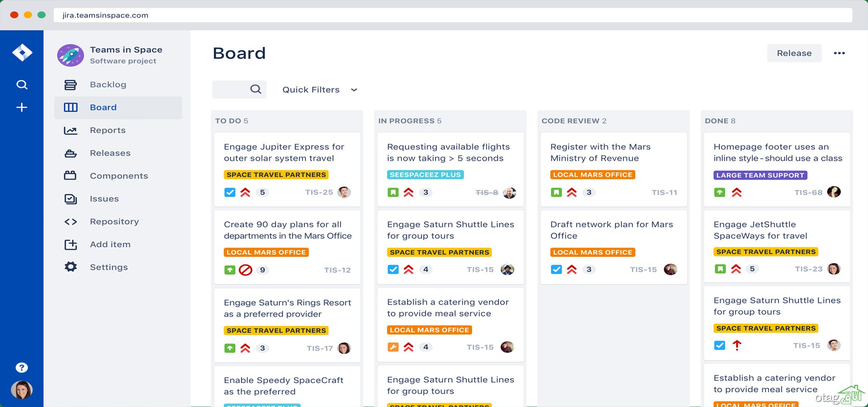Viewport: 868px width, 407px height.
Task: Open issue key TIS-23
Action: [809, 269]
